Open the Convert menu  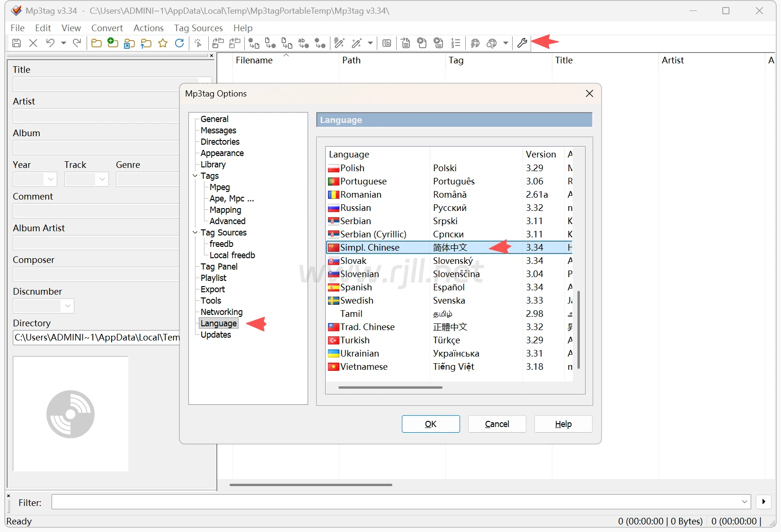tap(107, 28)
